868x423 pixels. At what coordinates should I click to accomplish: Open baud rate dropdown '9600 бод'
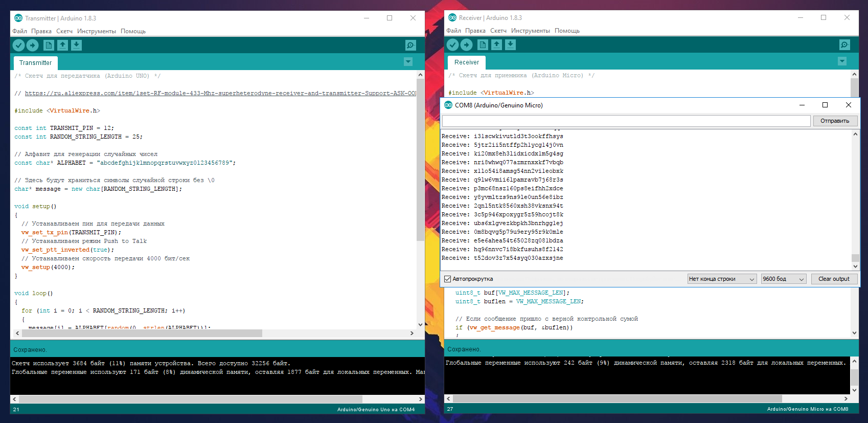tap(784, 279)
